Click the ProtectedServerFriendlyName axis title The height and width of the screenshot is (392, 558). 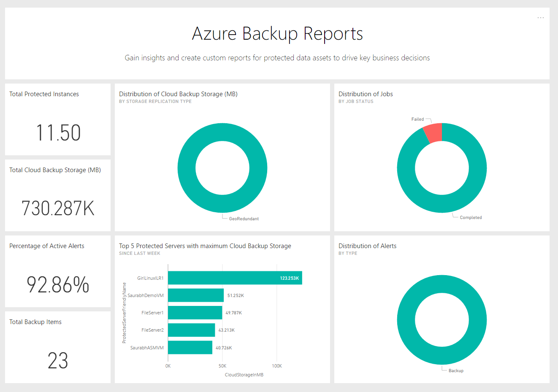(124, 313)
